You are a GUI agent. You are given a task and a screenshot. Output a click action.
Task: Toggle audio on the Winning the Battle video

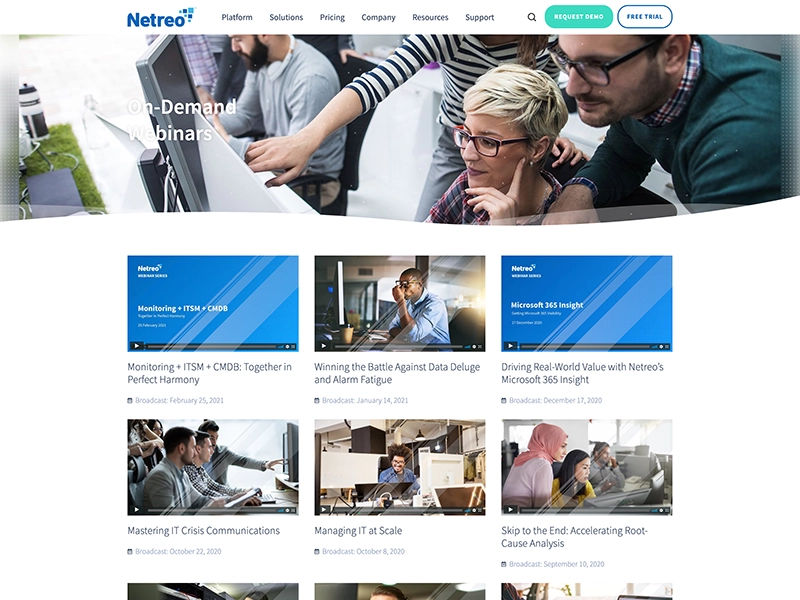click(467, 346)
